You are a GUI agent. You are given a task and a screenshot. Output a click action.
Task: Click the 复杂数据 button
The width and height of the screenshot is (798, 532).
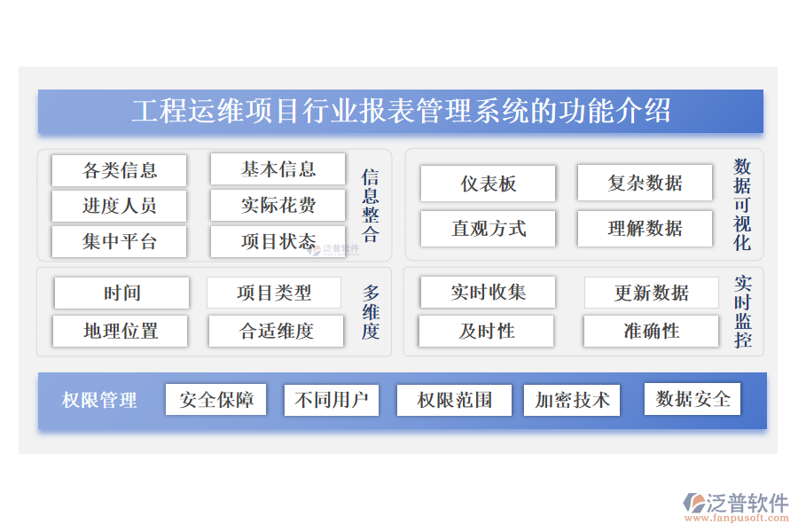tap(645, 184)
